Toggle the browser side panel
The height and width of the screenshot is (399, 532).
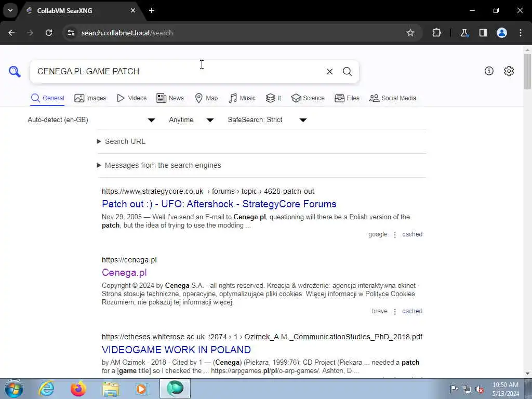pyautogui.click(x=483, y=33)
